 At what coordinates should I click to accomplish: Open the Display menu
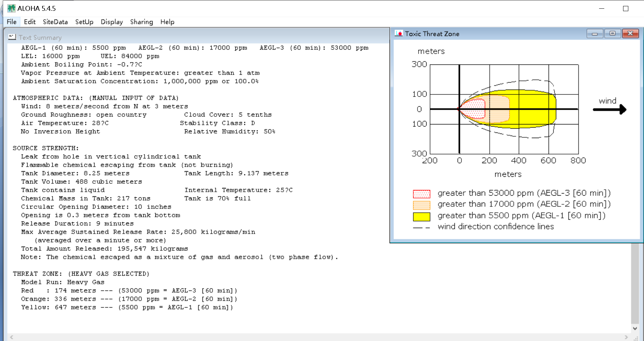[x=112, y=22]
